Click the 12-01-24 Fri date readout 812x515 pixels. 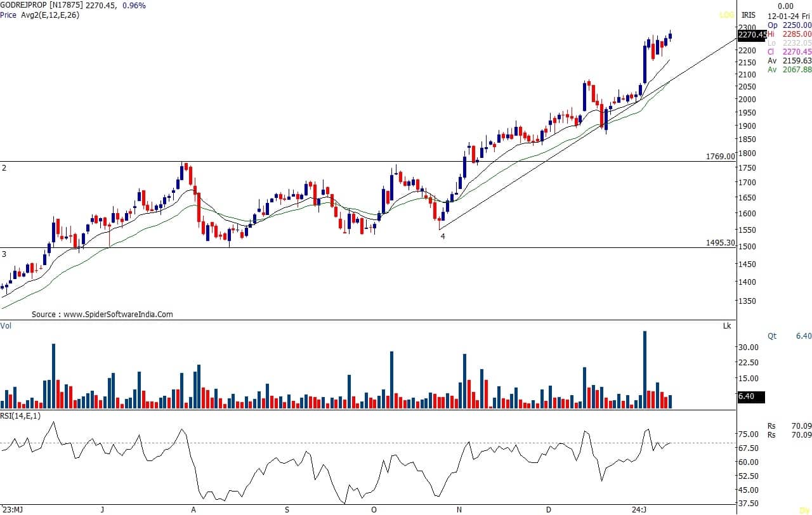[x=789, y=15]
